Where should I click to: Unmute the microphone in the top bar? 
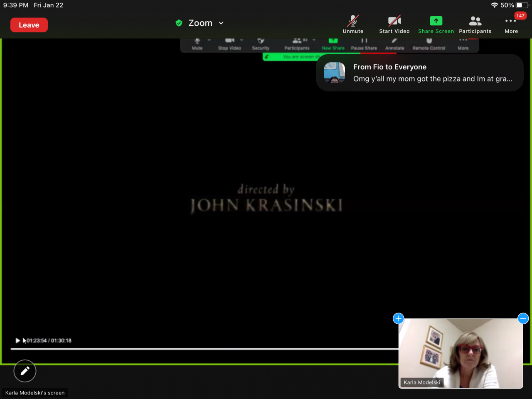(x=353, y=25)
